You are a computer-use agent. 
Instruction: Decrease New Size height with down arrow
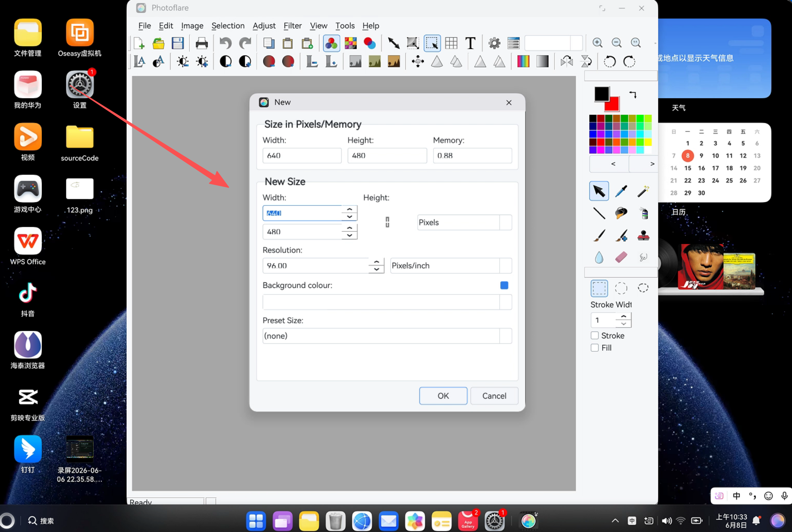(349, 235)
